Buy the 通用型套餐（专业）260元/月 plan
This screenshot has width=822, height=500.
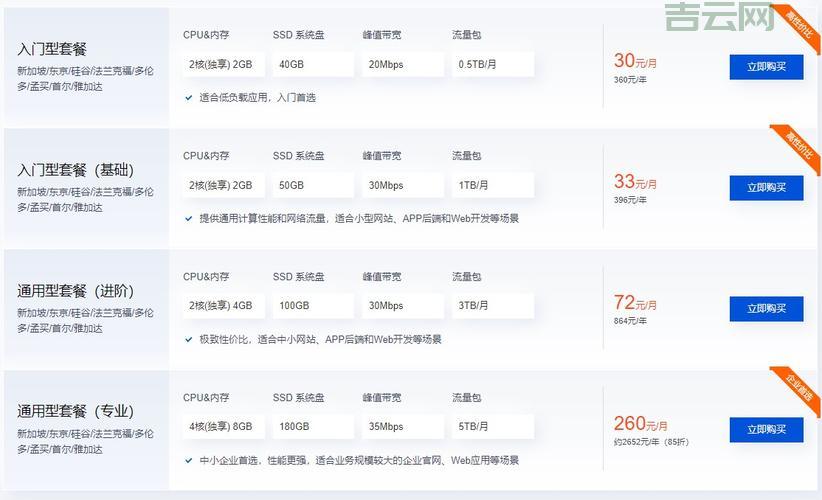766,430
